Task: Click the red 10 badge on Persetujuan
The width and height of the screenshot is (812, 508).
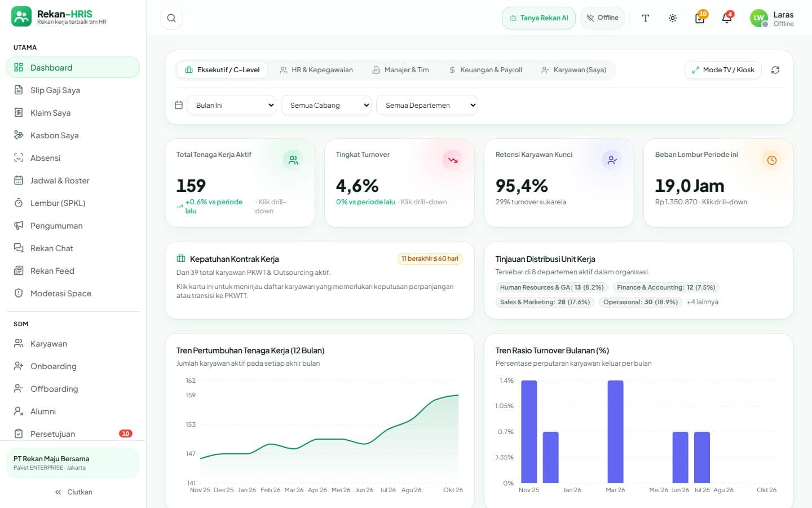Action: [x=125, y=433]
